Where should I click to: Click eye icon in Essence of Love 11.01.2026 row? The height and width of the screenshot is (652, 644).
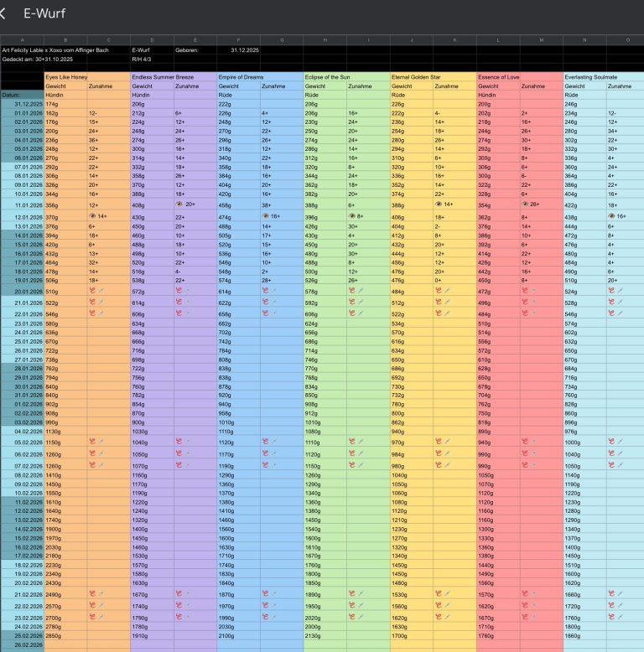click(524, 204)
